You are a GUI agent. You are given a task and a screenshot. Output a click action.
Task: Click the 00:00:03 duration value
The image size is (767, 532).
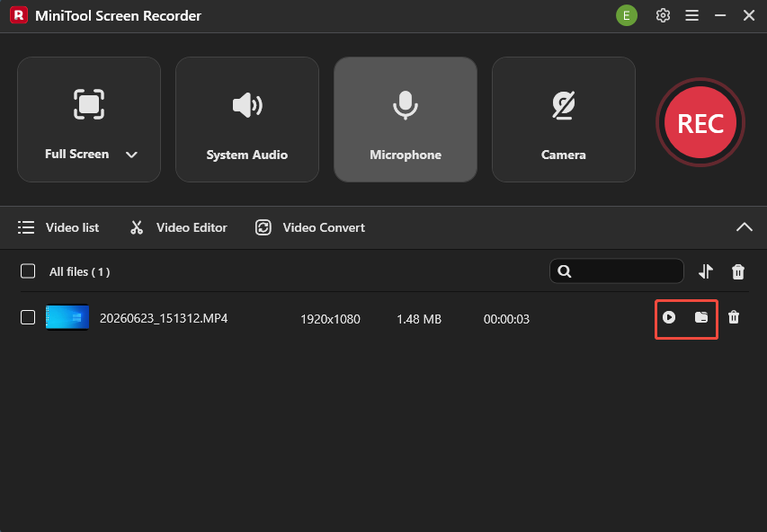tap(506, 319)
